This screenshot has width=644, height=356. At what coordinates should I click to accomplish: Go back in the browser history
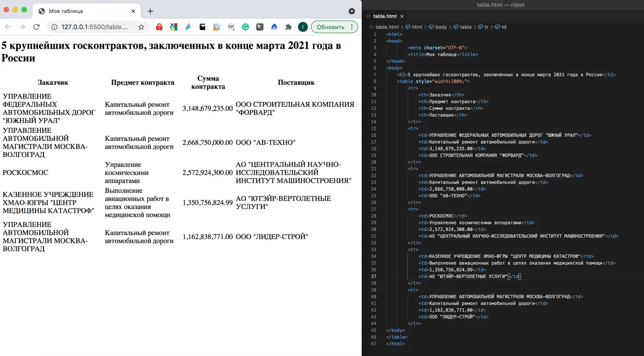pos(8,27)
